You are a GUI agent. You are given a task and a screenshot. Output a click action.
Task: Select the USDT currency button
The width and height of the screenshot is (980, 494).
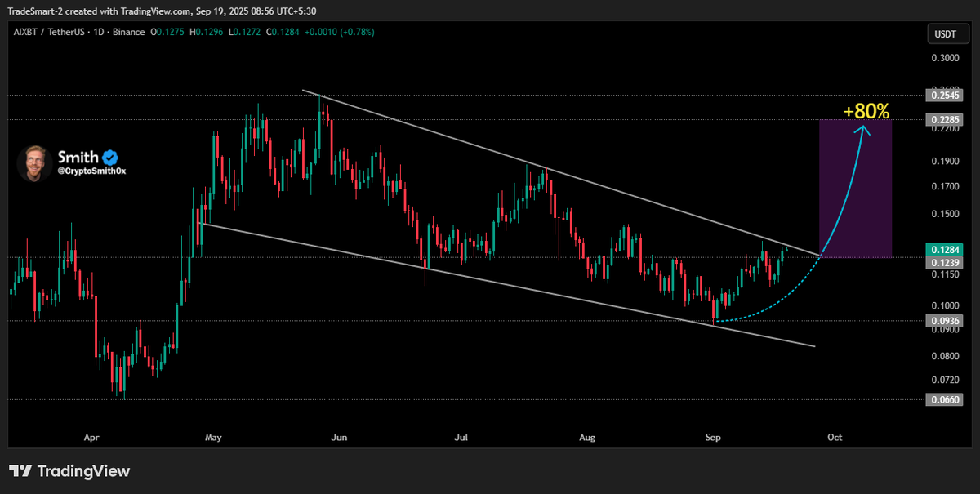pyautogui.click(x=947, y=34)
